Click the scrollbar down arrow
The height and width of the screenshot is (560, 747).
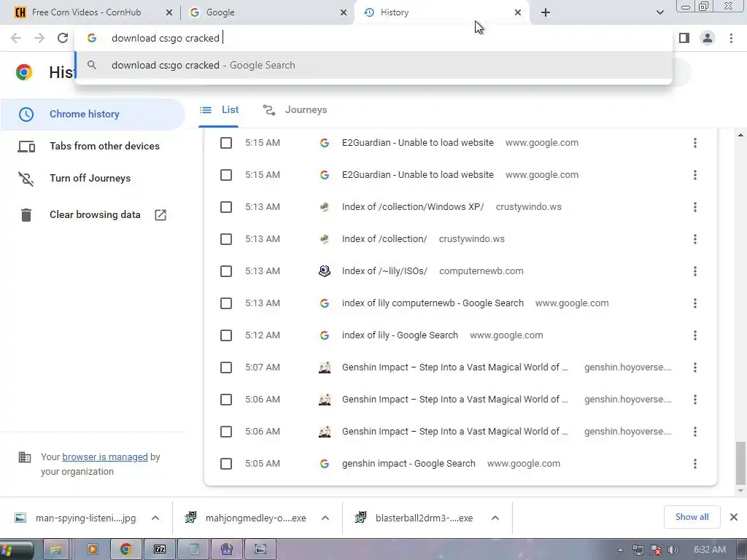click(740, 491)
